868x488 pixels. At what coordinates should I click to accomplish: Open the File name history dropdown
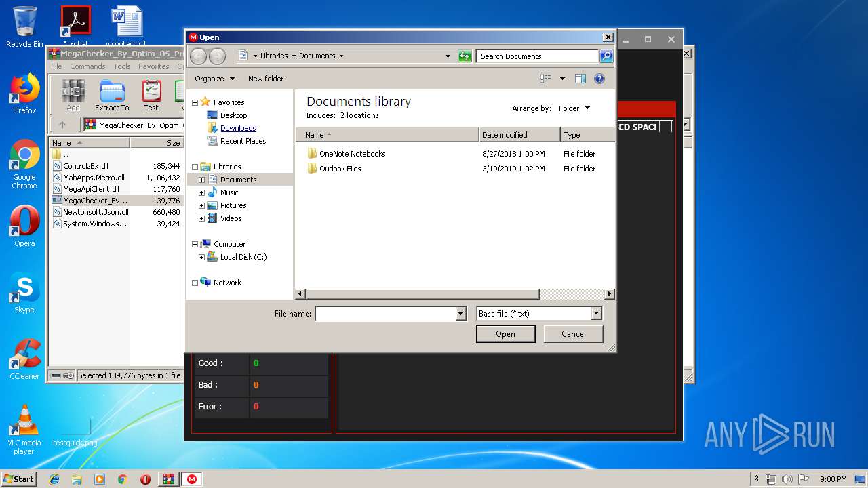[461, 314]
